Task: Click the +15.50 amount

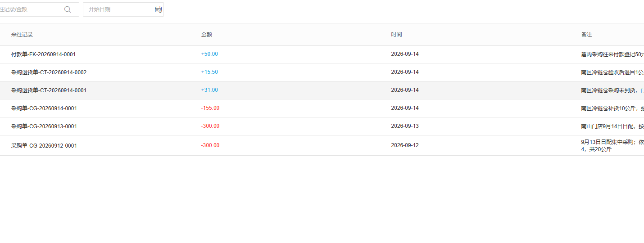Action: [209, 72]
